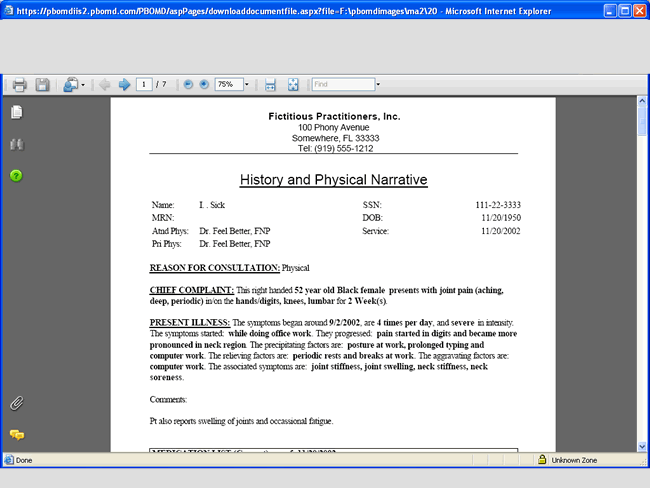Click the security lock icon in status bar

click(542, 460)
